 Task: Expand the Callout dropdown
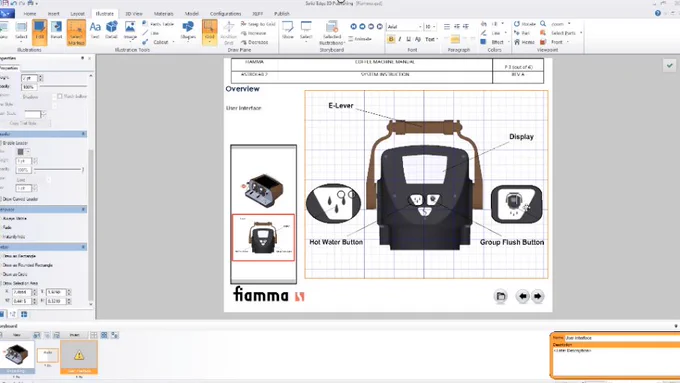[x=173, y=42]
